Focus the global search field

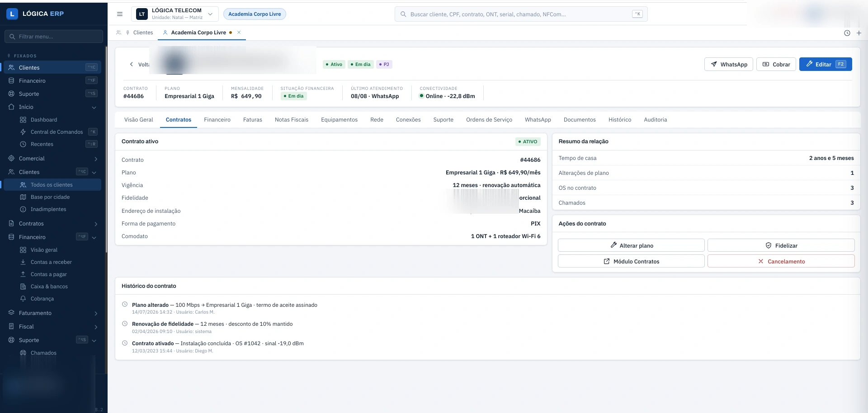[x=521, y=14]
